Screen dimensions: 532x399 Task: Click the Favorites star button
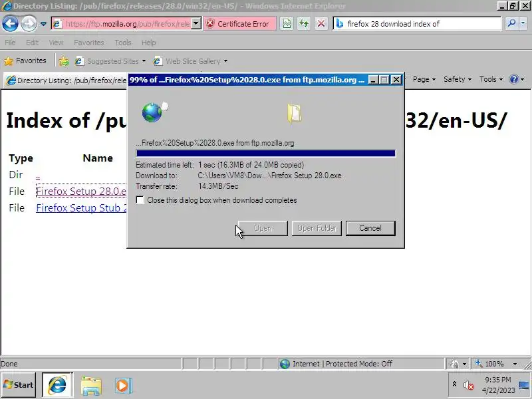coord(25,61)
